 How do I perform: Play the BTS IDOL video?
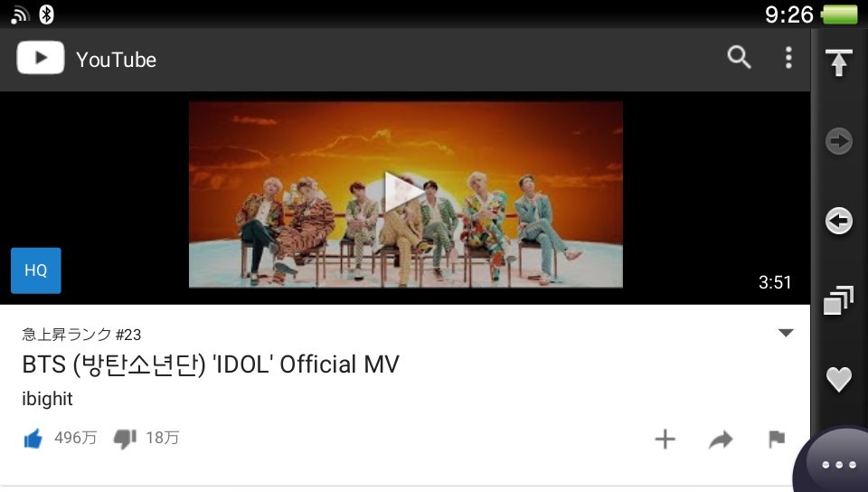405,192
